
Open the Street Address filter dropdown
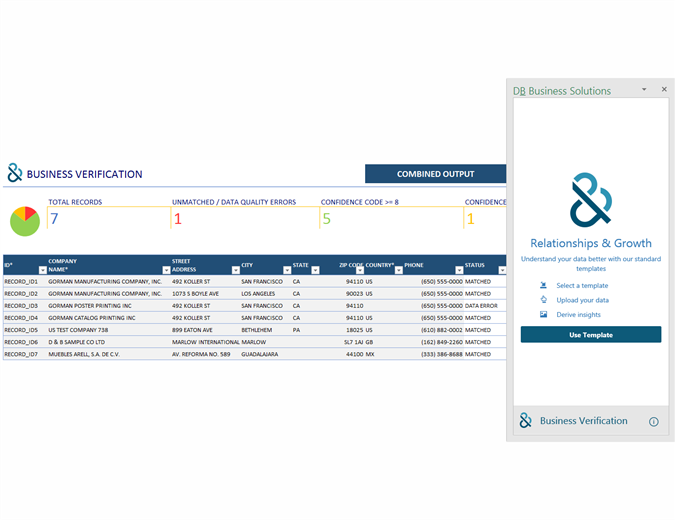point(235,270)
